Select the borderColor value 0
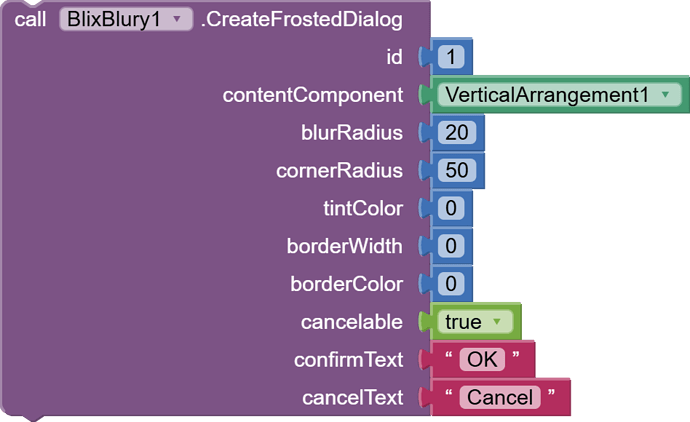The image size is (690, 422). [x=451, y=284]
